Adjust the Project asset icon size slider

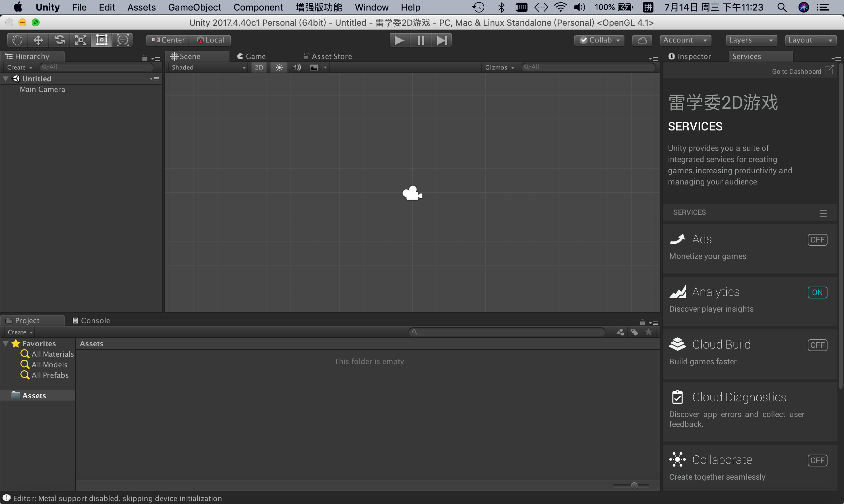click(634, 485)
